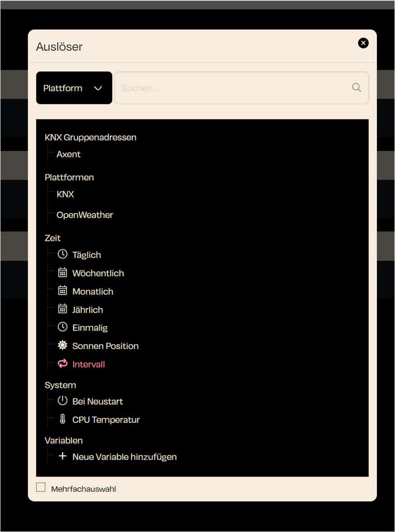Click the calendar icon beside Wöchentlich

coord(63,273)
